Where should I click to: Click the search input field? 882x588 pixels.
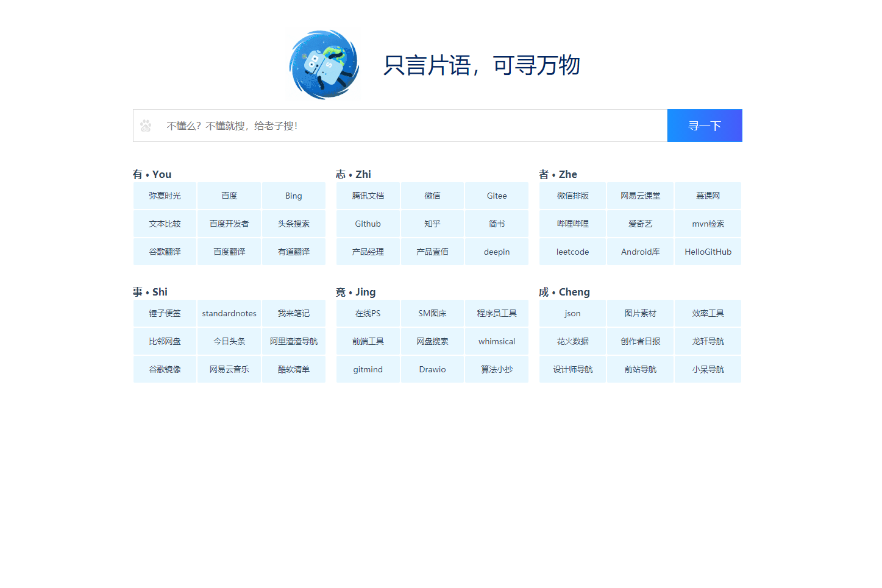[396, 125]
